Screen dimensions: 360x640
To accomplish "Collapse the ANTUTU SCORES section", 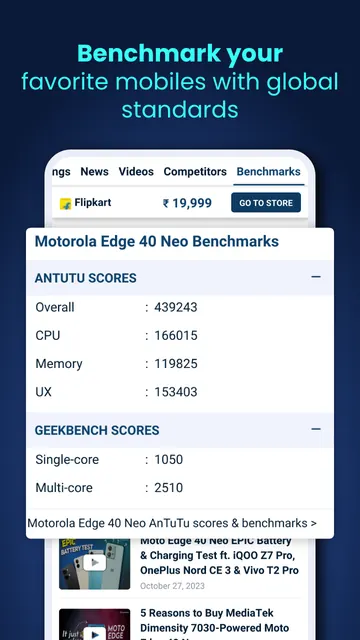I will 316,277.
